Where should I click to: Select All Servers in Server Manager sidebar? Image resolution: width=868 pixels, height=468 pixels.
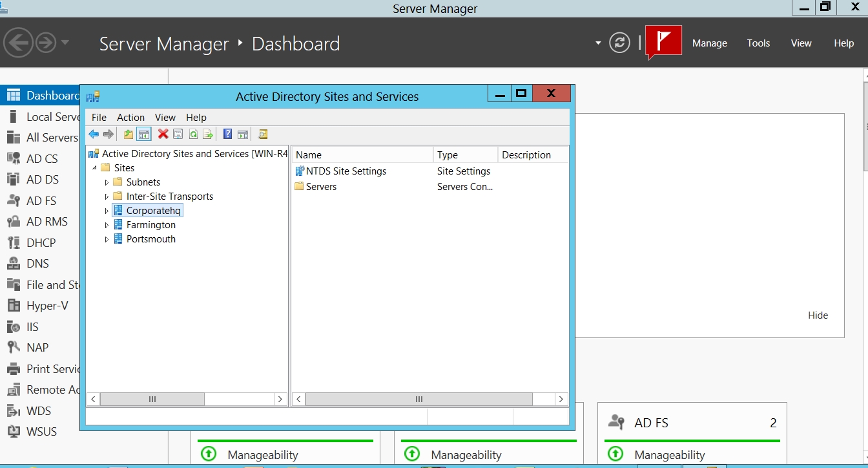coord(51,138)
